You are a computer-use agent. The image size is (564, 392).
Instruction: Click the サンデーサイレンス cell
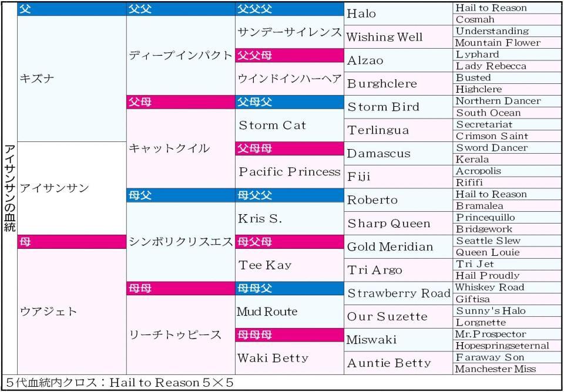290,32
